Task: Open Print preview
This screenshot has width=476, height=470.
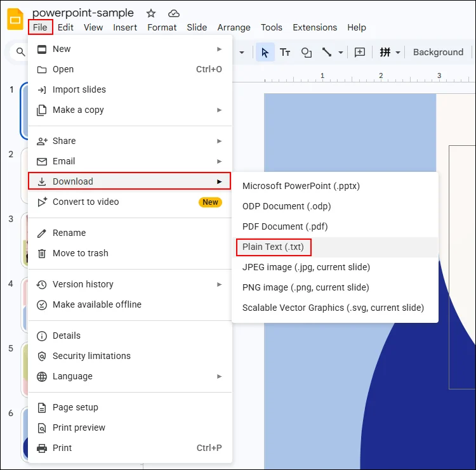Action: tap(130, 428)
